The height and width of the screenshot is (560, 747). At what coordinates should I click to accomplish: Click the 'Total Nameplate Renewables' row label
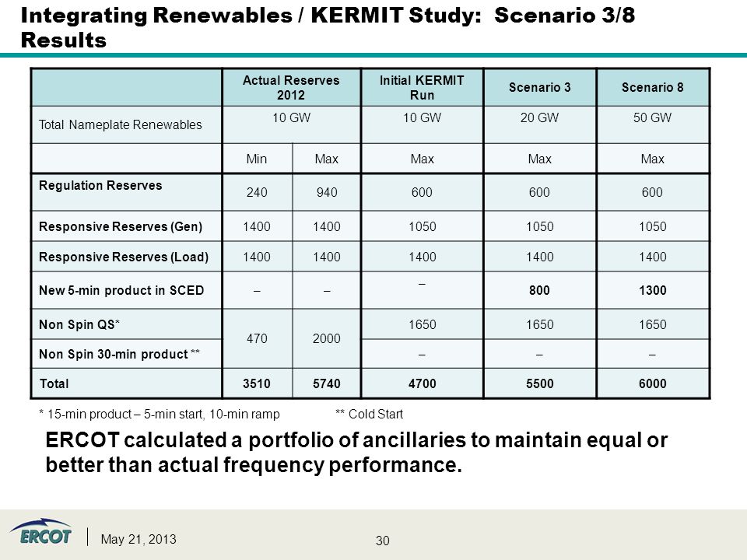tap(120, 124)
